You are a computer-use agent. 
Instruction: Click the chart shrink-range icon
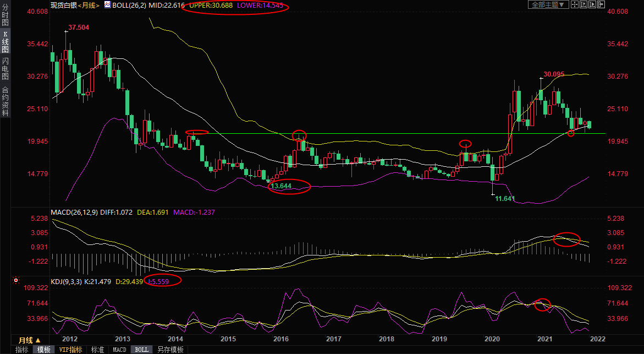(584, 4)
